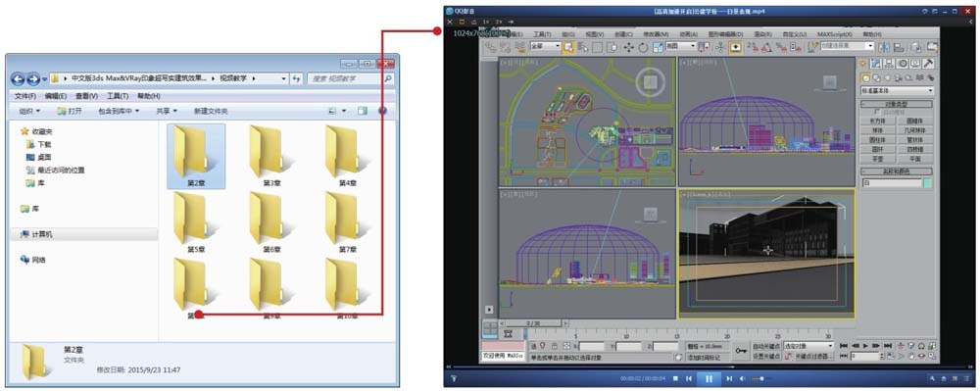
Task: Click the Modify panel tab icon
Action: pos(875,63)
